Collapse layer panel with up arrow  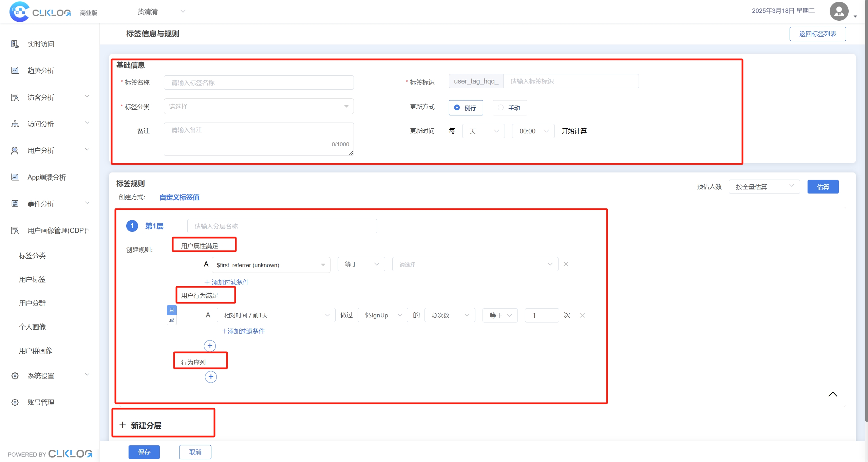coord(832,394)
